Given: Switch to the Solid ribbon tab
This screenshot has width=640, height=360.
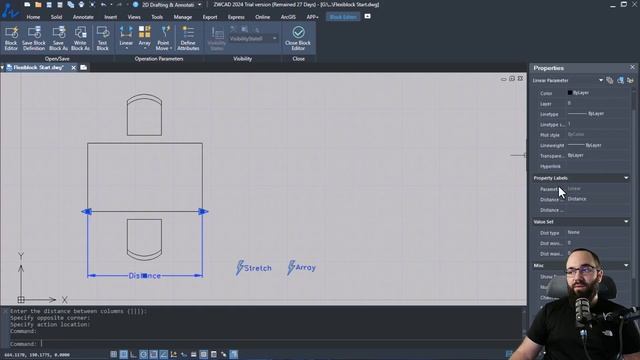Looking at the screenshot, I should click(x=56, y=17).
